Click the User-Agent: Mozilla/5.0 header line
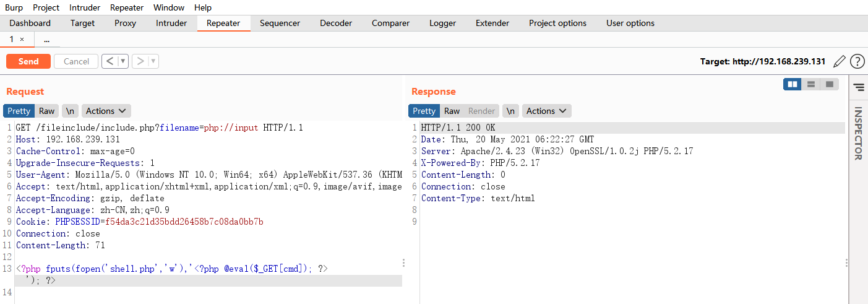Viewport: 868px width, 304px height. click(209, 175)
